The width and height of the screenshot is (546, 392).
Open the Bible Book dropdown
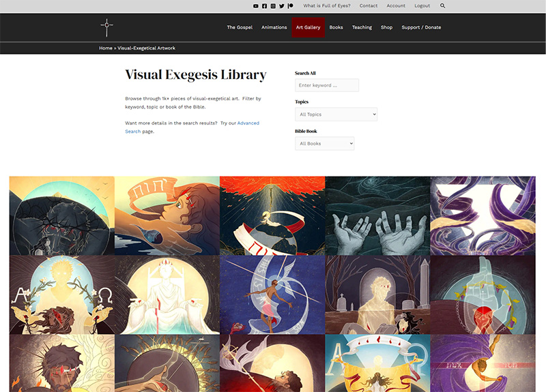pos(325,144)
